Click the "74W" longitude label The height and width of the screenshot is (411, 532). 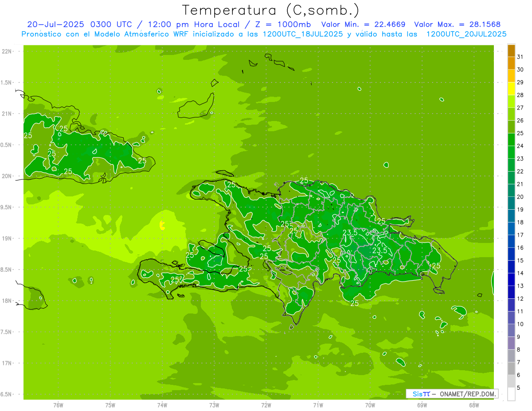[x=162, y=405]
